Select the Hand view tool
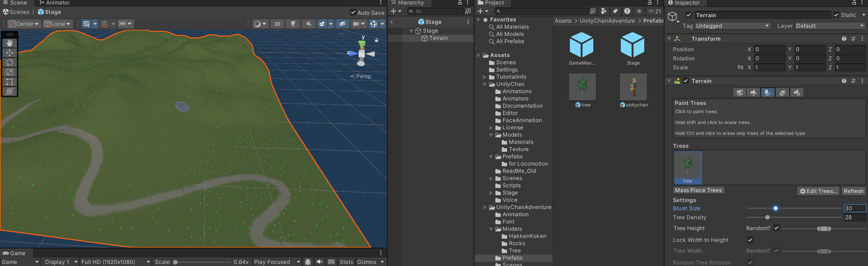868x266 pixels. 9,43
